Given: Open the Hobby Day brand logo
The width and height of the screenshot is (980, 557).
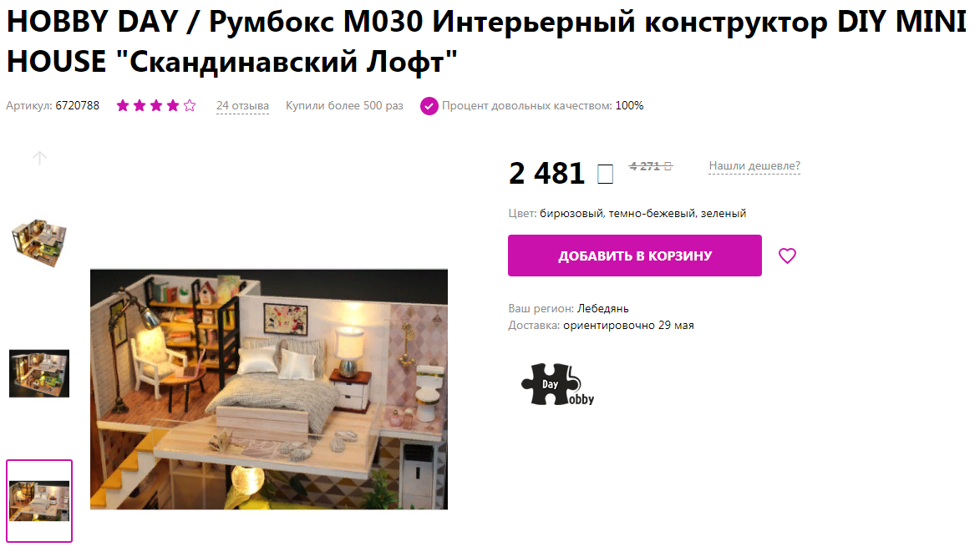Looking at the screenshot, I should (557, 385).
